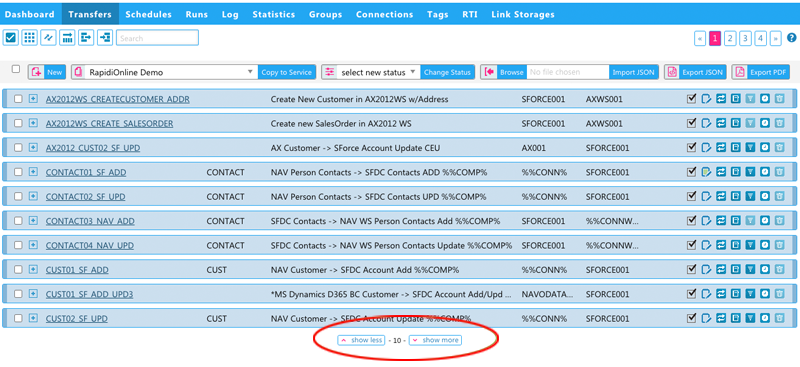Viewport: 800px width, 367px height.
Task: Click document icon in CUST01_SF_ADD row
Action: pos(735,270)
